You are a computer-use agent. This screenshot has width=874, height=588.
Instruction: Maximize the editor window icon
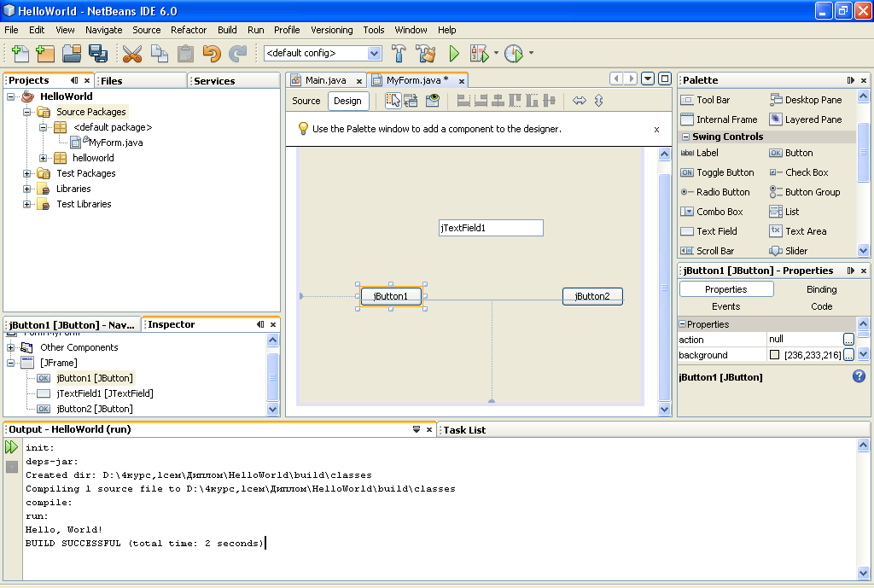pyautogui.click(x=664, y=79)
